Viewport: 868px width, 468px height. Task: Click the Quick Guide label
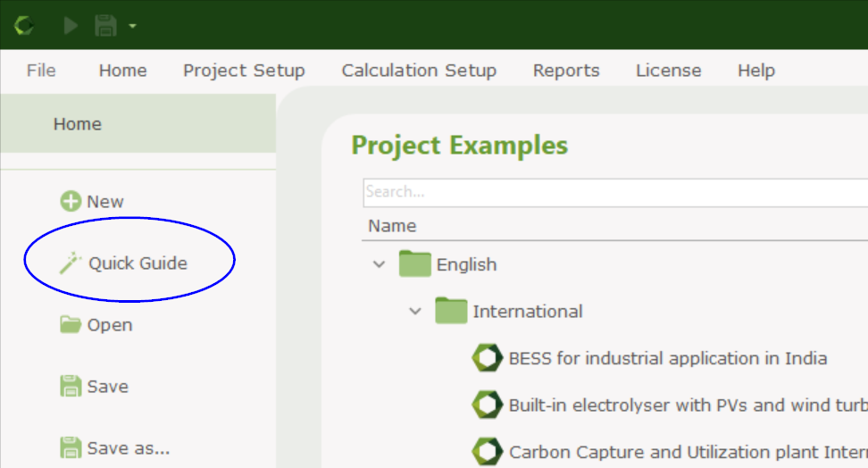pos(138,263)
